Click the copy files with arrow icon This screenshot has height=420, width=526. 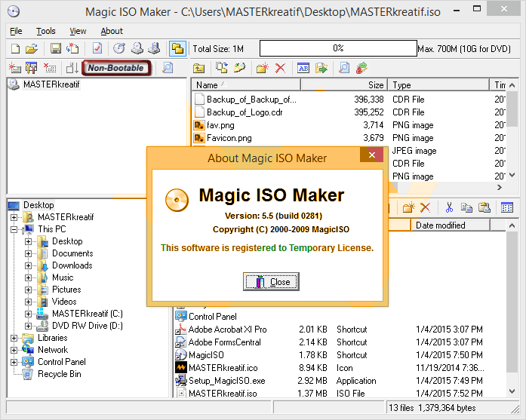[x=222, y=68]
